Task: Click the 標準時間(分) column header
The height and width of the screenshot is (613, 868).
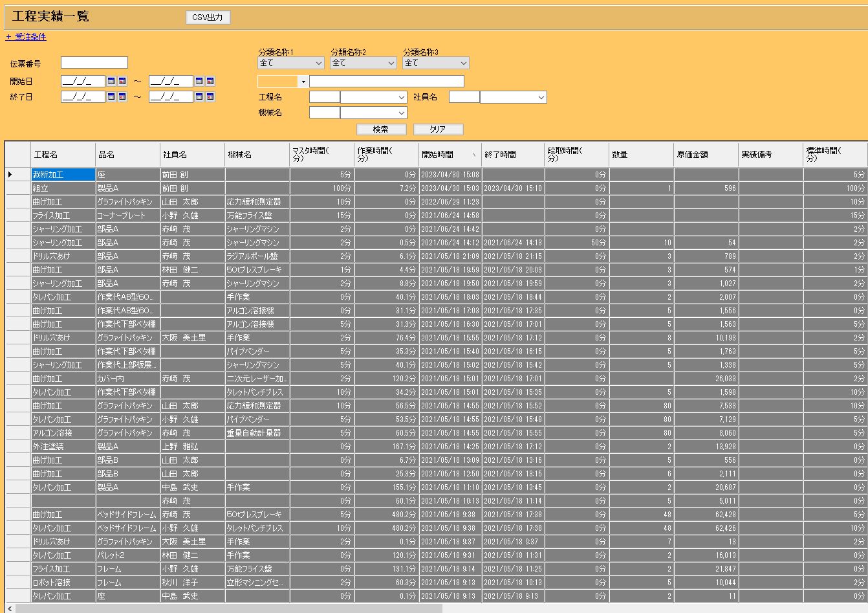Action: point(835,155)
